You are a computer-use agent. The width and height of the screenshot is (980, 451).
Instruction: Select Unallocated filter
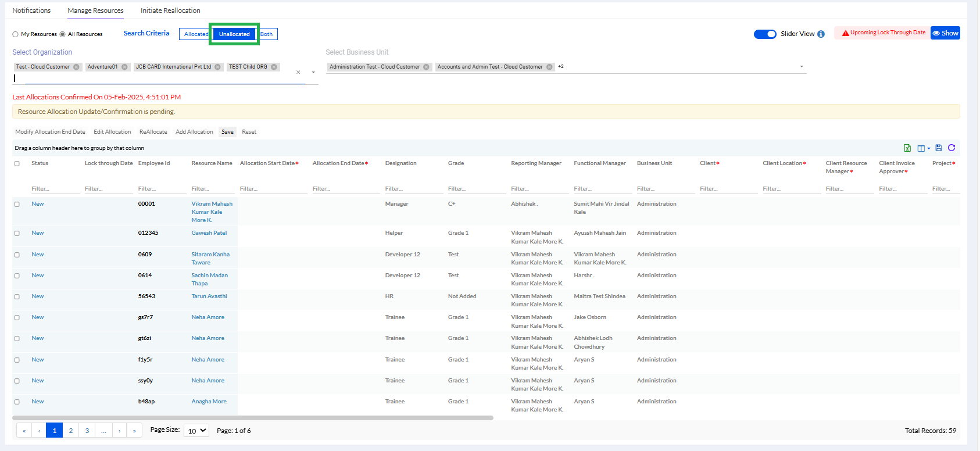click(234, 34)
